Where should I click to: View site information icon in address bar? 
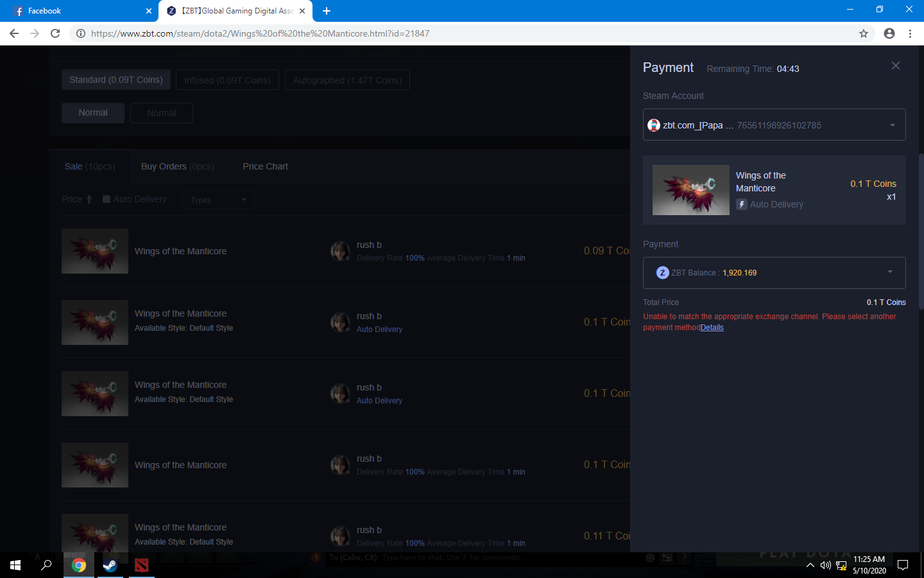81,33
